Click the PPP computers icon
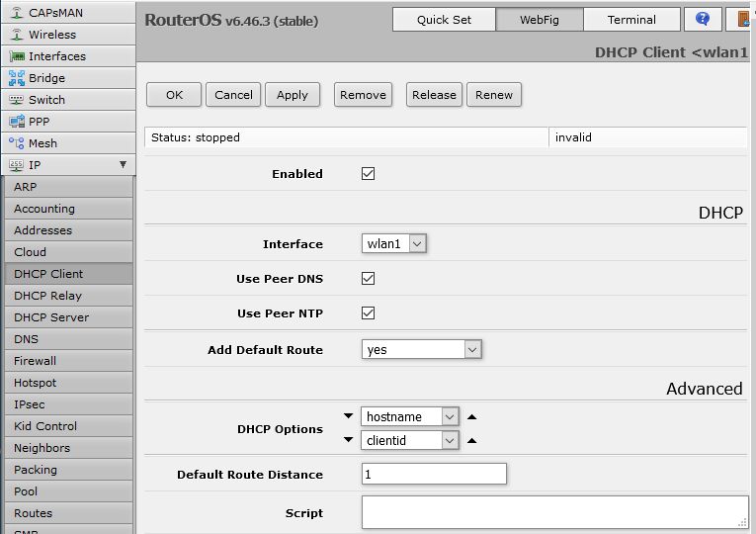The height and width of the screenshot is (534, 756). [x=17, y=122]
